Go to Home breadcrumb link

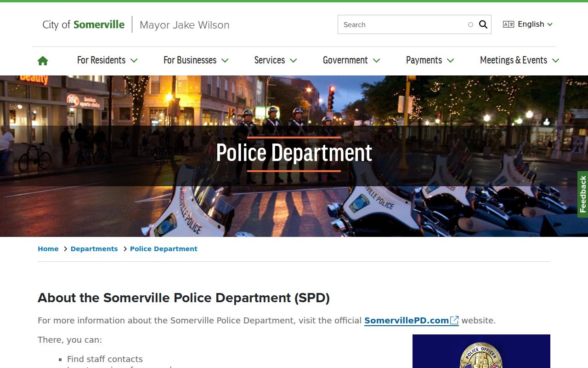(48, 249)
